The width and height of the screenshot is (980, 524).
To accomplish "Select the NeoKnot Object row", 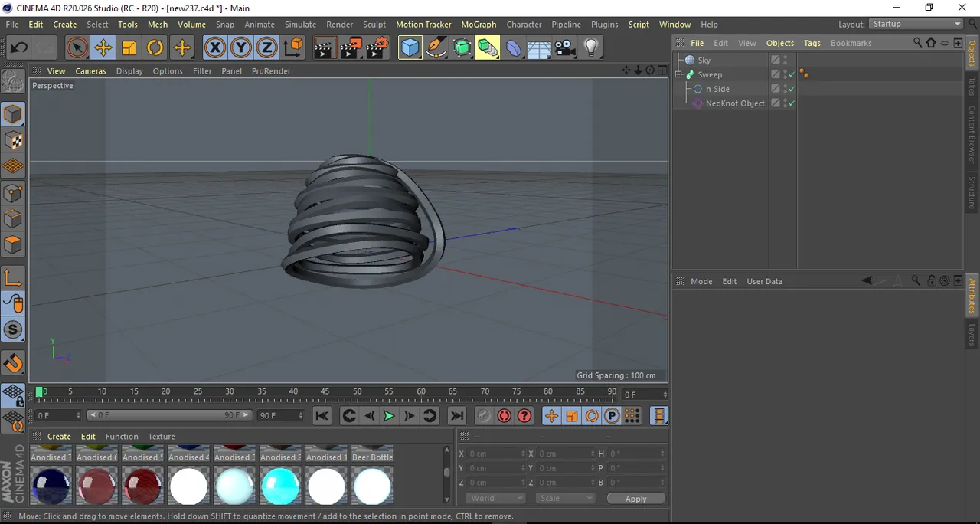I will (x=735, y=103).
